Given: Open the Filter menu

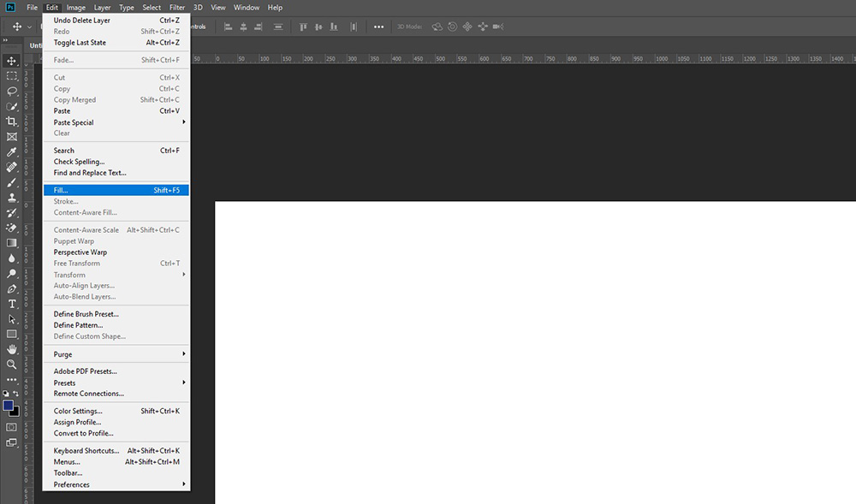Looking at the screenshot, I should click(x=176, y=8).
